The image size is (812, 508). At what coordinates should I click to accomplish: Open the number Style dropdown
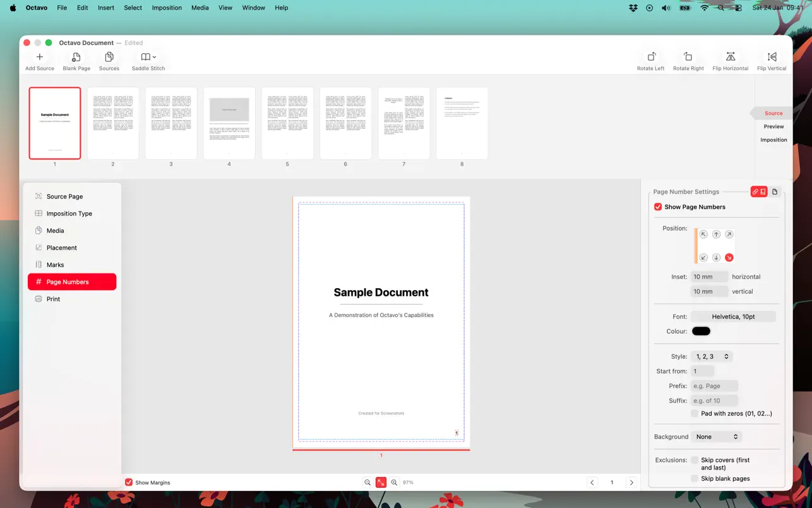point(712,356)
